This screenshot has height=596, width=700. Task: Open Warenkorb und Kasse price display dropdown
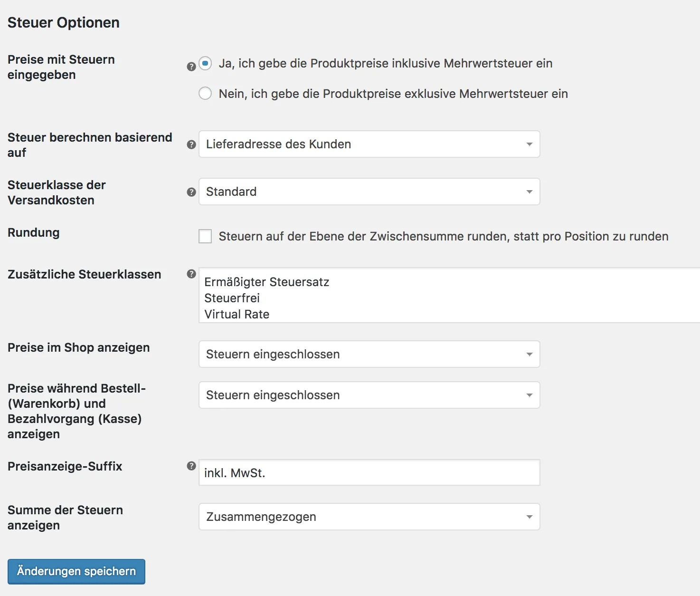pyautogui.click(x=369, y=395)
